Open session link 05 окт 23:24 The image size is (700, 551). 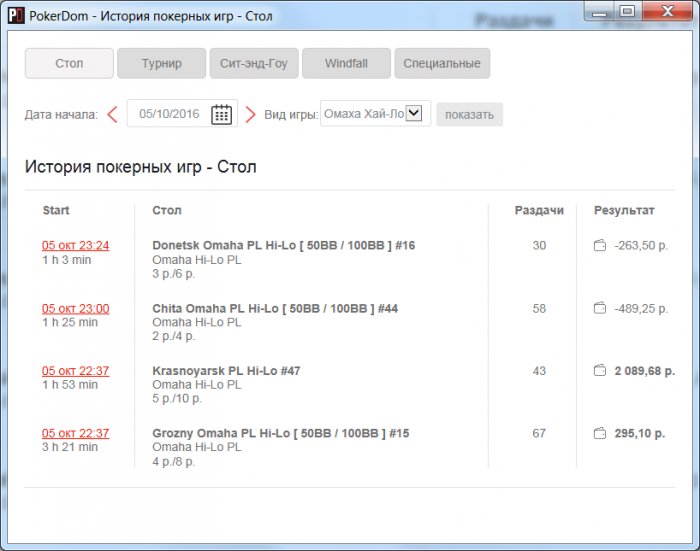coord(75,246)
